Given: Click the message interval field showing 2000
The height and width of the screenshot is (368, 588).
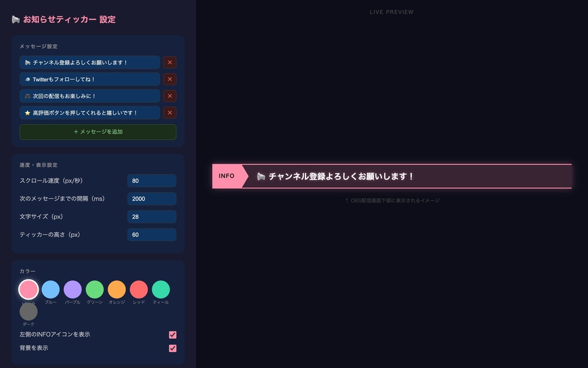Looking at the screenshot, I should point(152,198).
